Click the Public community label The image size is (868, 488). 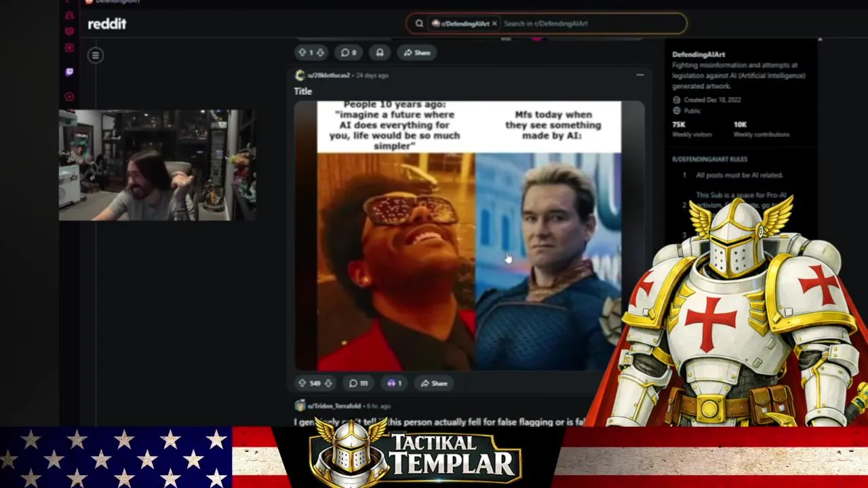click(687, 110)
